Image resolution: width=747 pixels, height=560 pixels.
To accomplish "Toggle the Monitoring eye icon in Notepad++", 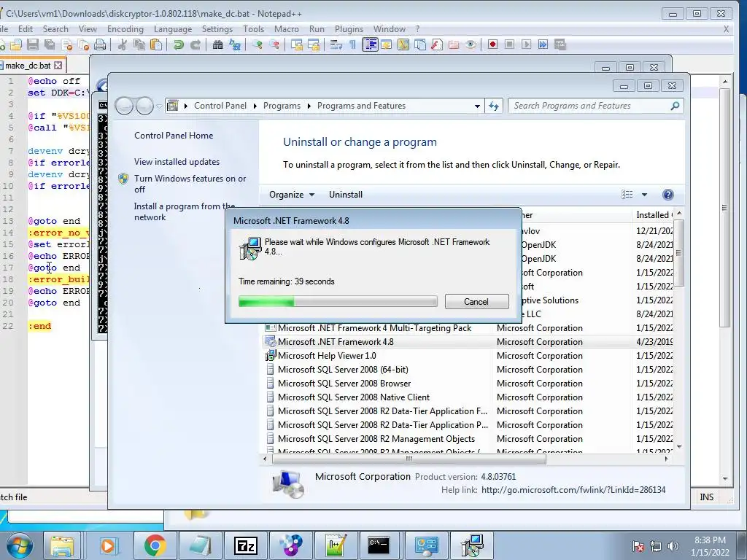I will 471,44.
